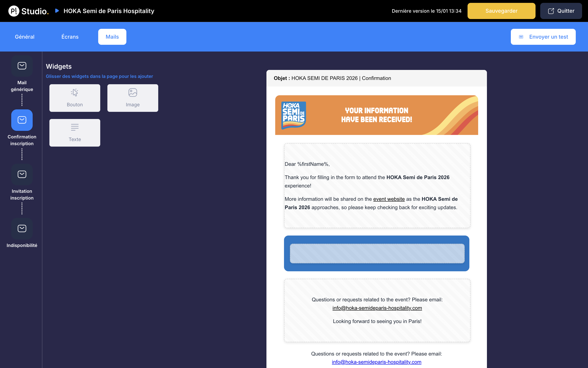Pick the Bouton widget
Viewport: 588px width, 368px height.
pyautogui.click(x=75, y=98)
